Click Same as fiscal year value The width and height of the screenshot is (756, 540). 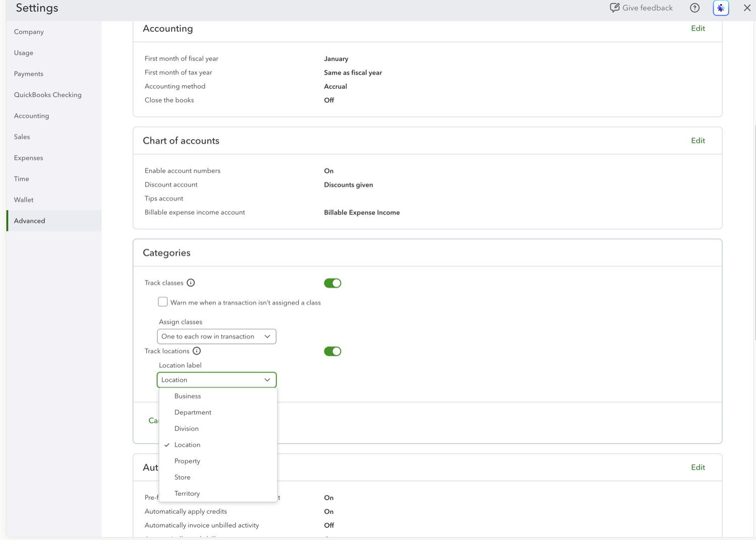point(353,73)
